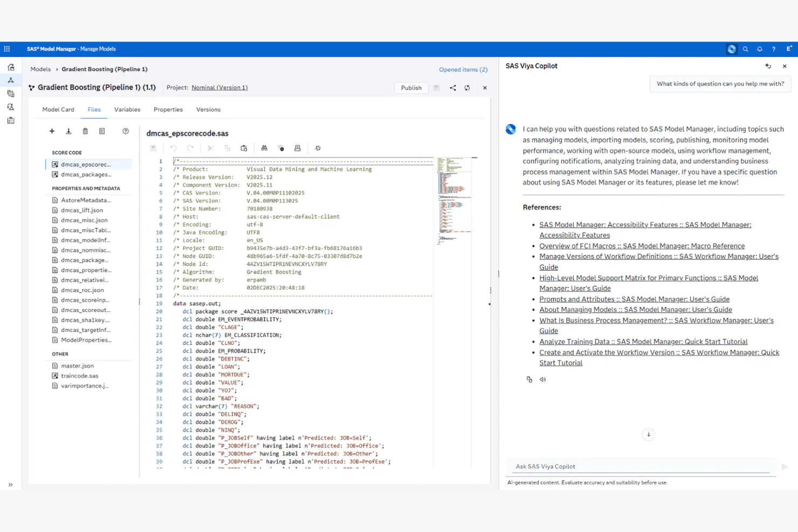Copy the Copilot response icon
798x532 pixels.
(529, 379)
